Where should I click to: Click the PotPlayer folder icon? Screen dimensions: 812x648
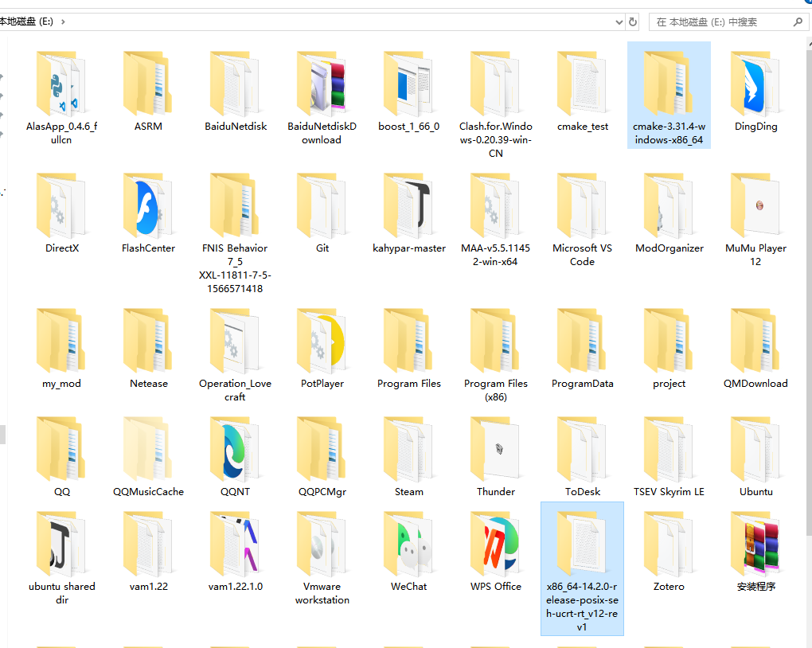tap(322, 341)
